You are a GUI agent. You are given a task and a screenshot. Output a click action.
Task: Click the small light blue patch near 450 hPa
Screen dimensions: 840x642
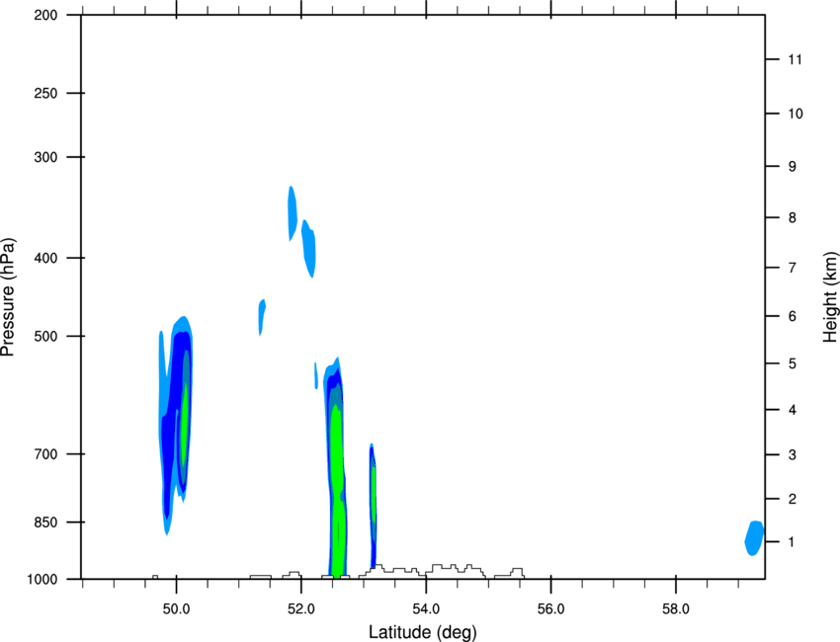coord(262,316)
